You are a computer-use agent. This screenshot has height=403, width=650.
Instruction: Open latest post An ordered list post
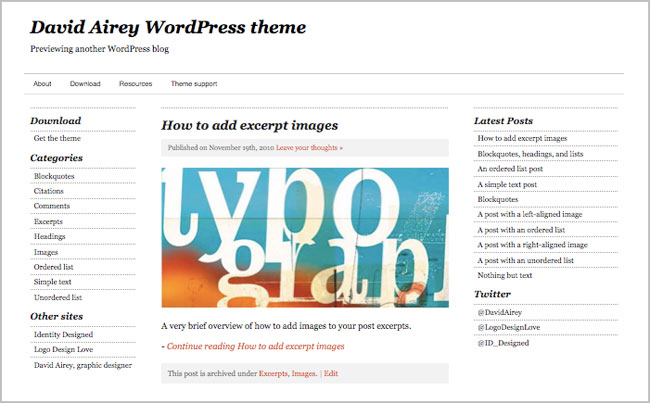(x=510, y=169)
